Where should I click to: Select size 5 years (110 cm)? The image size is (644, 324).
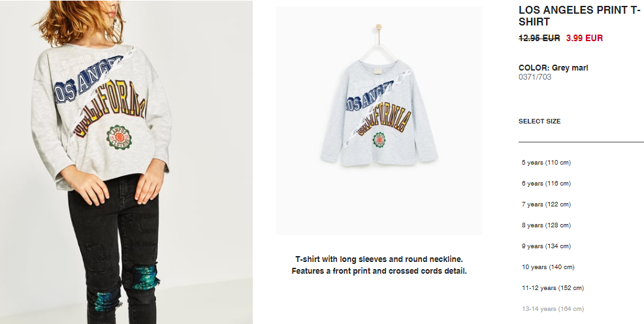[546, 163]
